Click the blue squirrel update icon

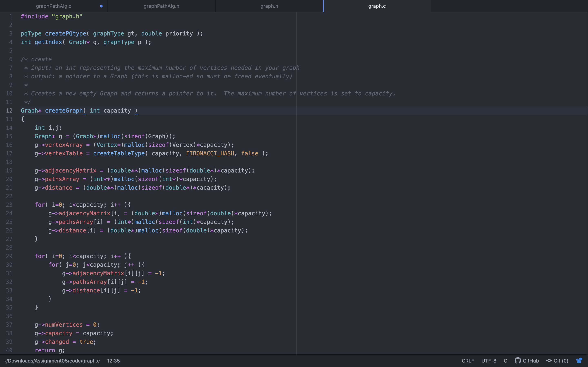[x=579, y=361]
